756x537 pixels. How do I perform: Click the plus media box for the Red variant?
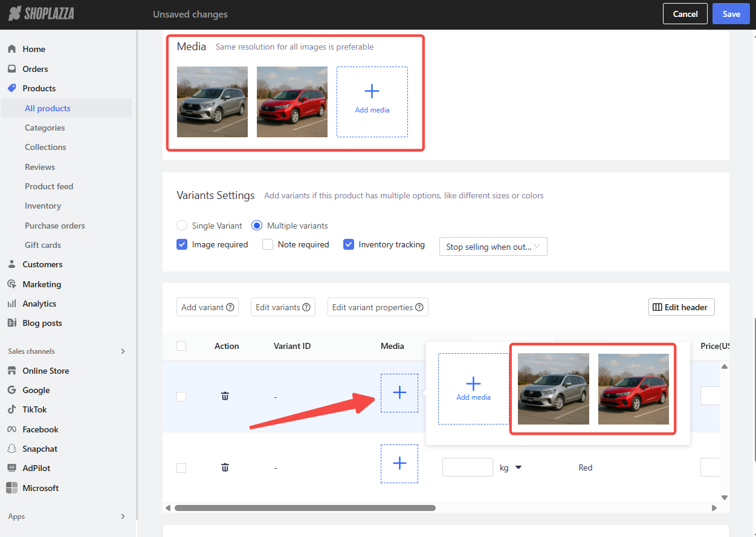point(399,464)
